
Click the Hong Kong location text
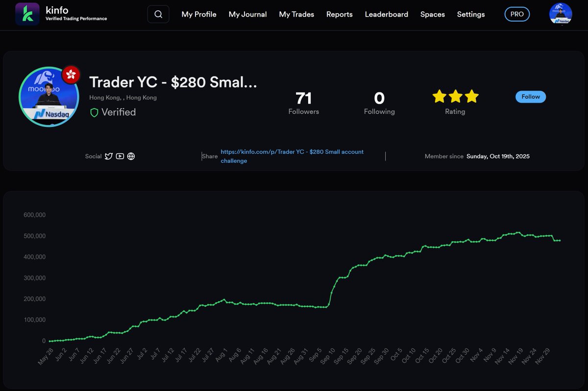coord(123,98)
